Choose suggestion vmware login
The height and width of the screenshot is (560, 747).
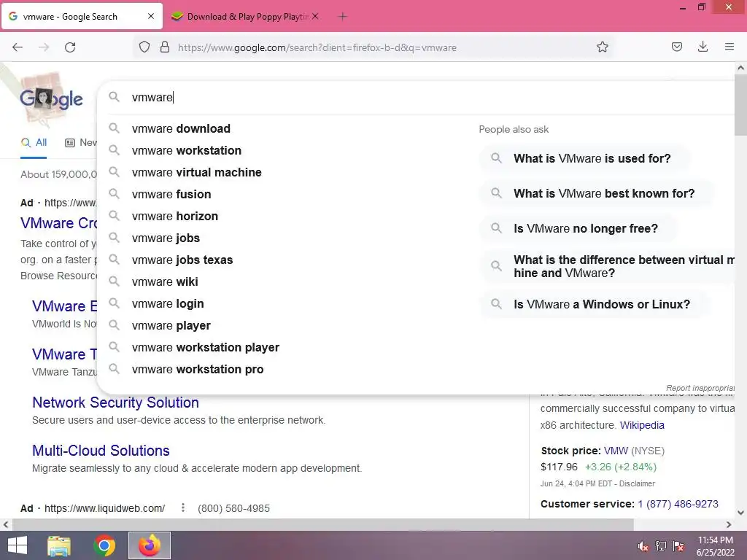[168, 304]
